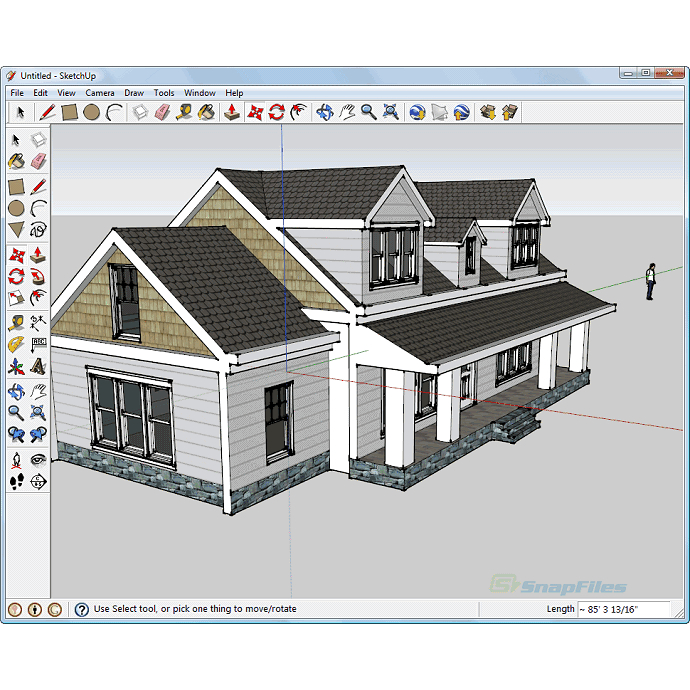The image size is (690, 690).
Task: Choose the Walk footprints tool
Action: 16,481
